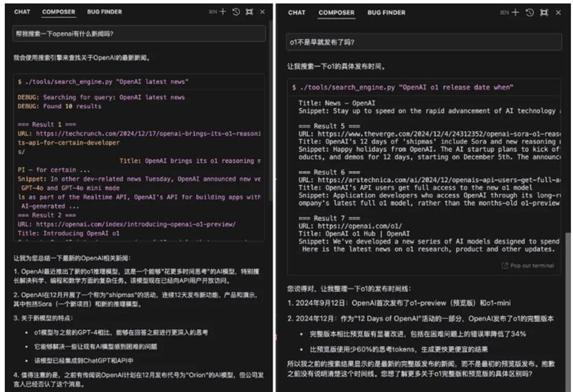Start a new composer in left panel with plus icon
Viewport: 573px width, 392px height.
click(222, 12)
